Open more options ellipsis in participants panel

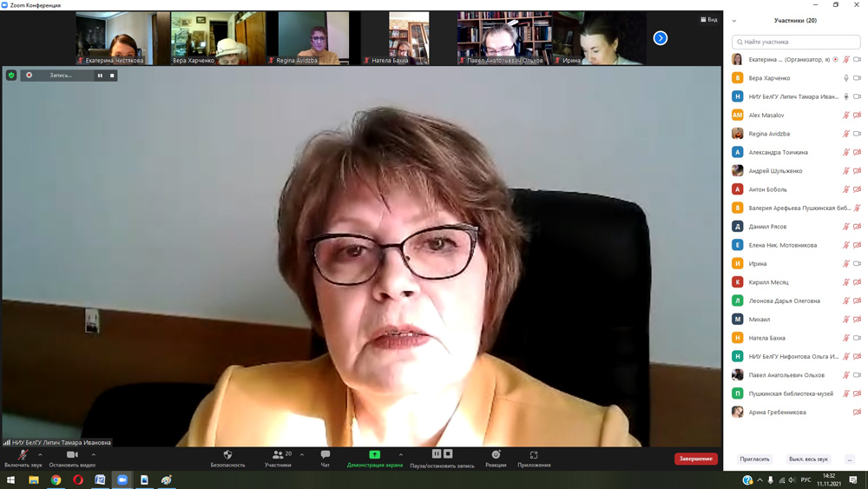pyautogui.click(x=849, y=459)
